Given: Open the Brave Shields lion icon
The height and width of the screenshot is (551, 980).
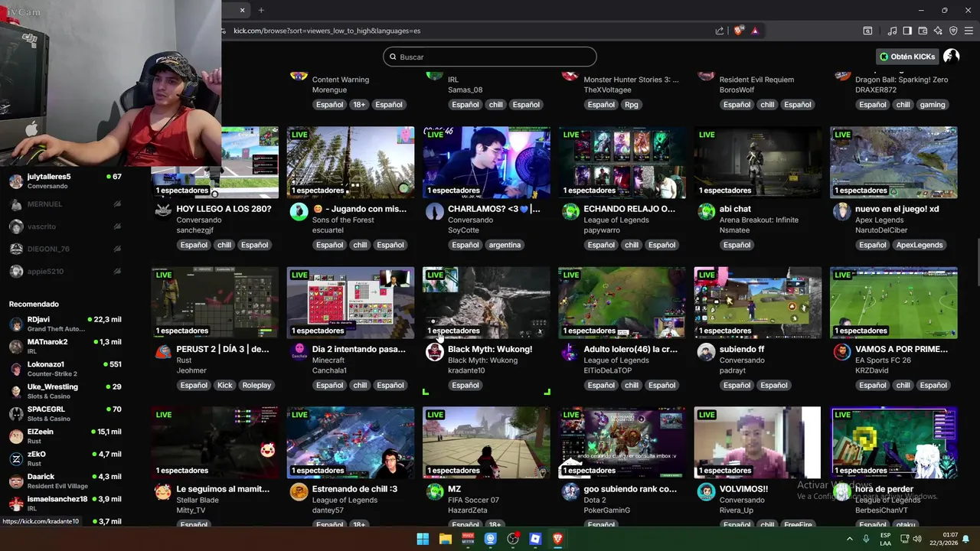Looking at the screenshot, I should click(738, 31).
